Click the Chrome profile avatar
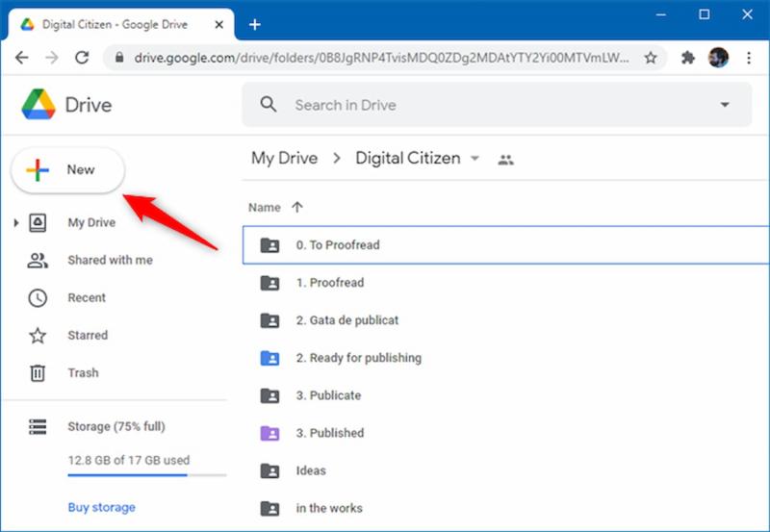The height and width of the screenshot is (532, 770). pyautogui.click(x=718, y=58)
